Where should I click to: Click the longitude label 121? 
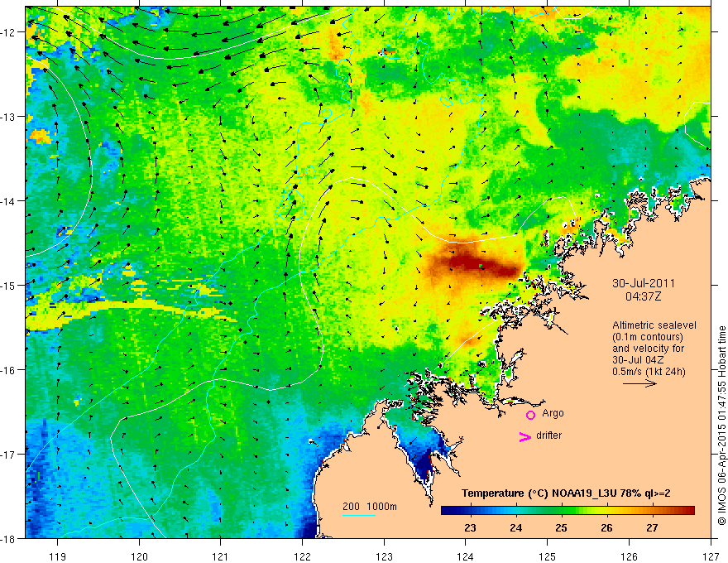coord(221,556)
